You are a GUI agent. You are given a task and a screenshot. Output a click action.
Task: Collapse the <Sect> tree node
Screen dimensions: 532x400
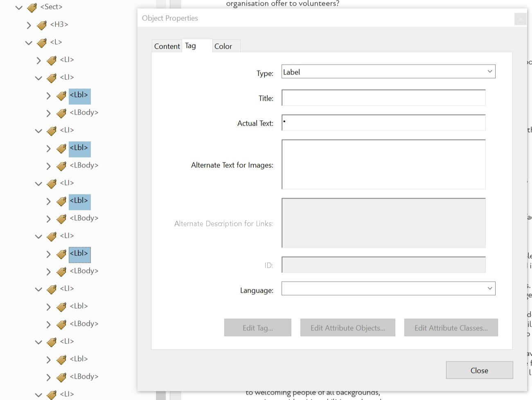click(x=18, y=7)
